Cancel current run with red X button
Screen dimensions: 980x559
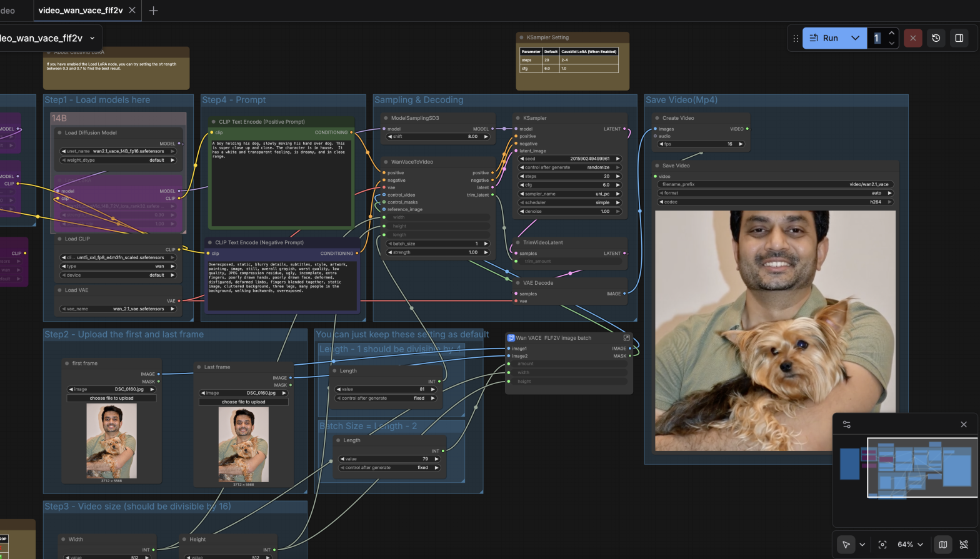pos(912,38)
